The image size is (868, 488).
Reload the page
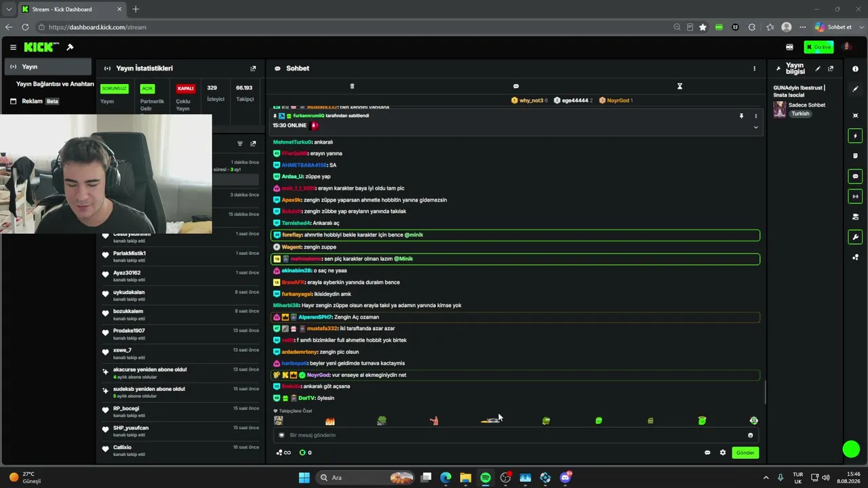(x=25, y=27)
